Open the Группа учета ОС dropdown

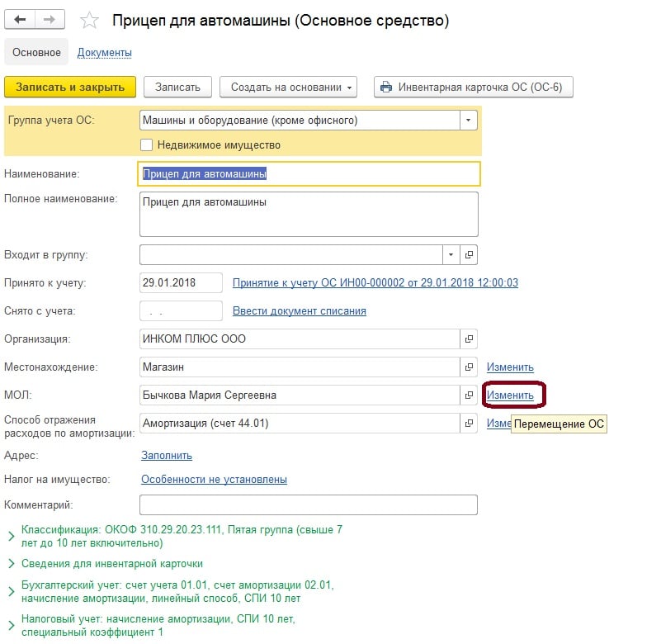point(469,121)
